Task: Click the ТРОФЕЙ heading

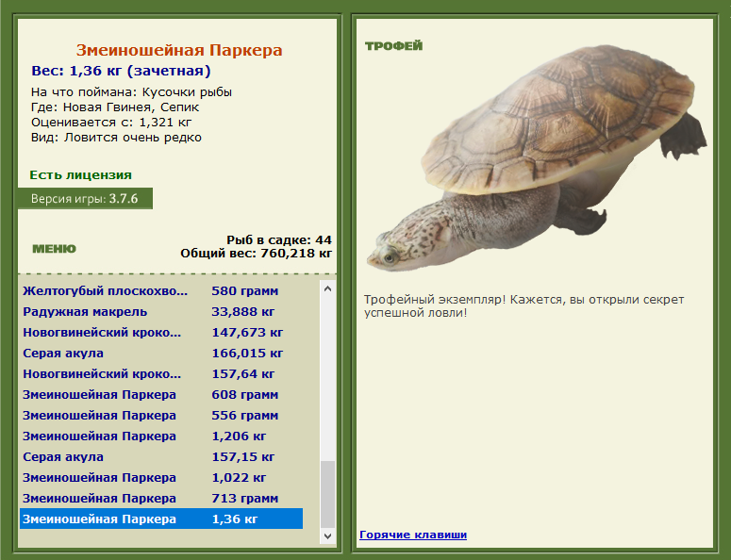Action: click(x=394, y=45)
